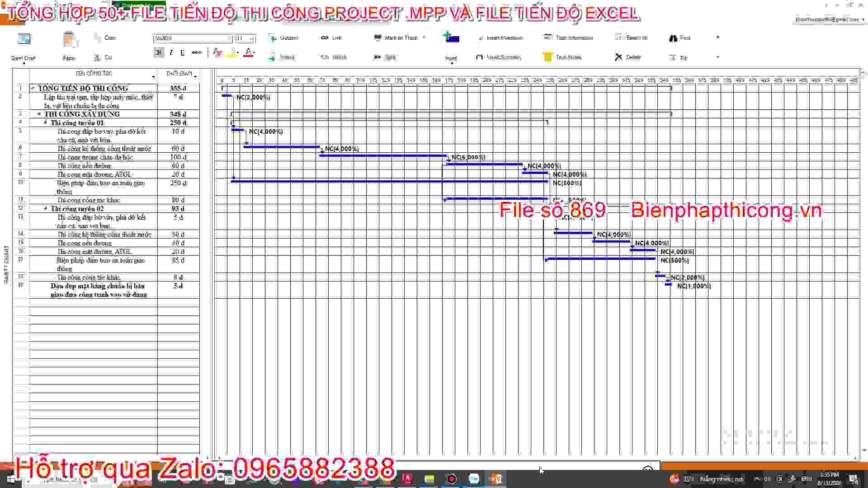The width and height of the screenshot is (868, 488).
Task: Click the Delete button
Action: [628, 57]
